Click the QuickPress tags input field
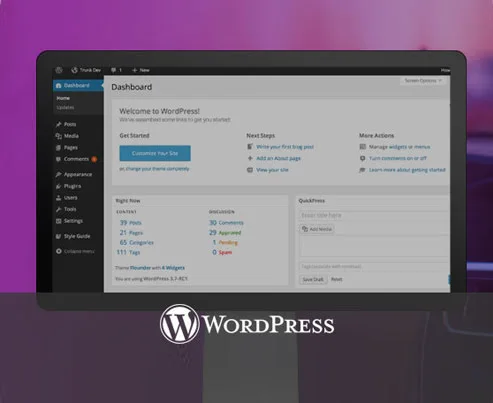Viewport: 493px width, 403px height. pos(375,266)
